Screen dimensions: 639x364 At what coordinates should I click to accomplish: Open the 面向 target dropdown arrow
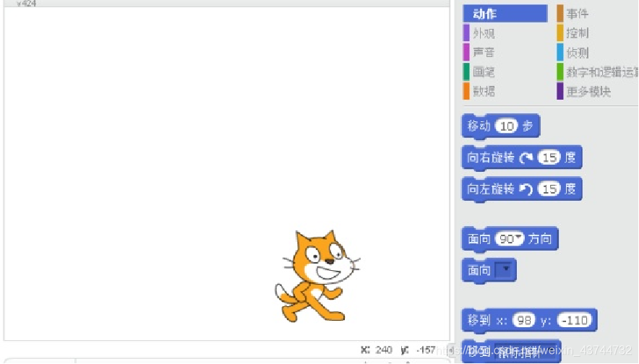tap(505, 269)
